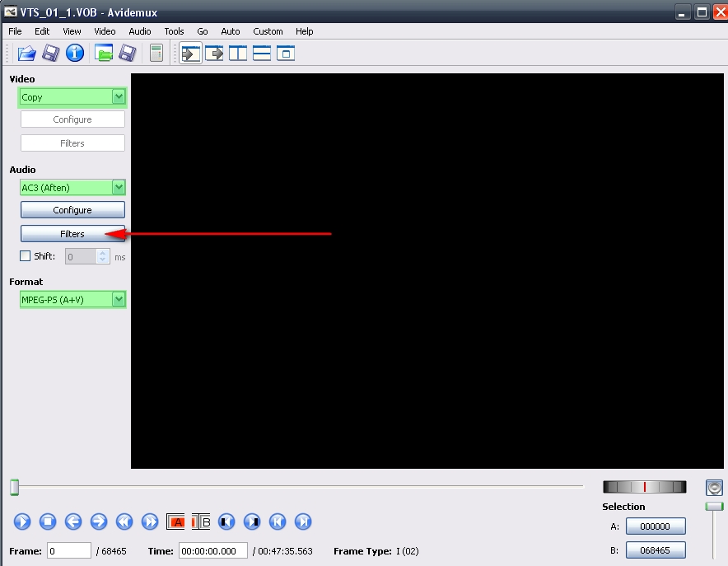Click selection B button 068465
This screenshot has width=728, height=566.
tap(655, 550)
